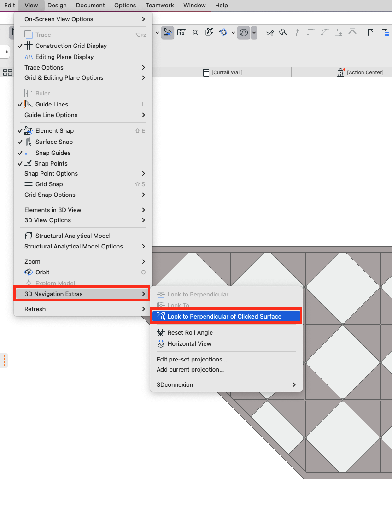Click the panel grid icon in the left sidebar
392x532 pixels.
7,72
